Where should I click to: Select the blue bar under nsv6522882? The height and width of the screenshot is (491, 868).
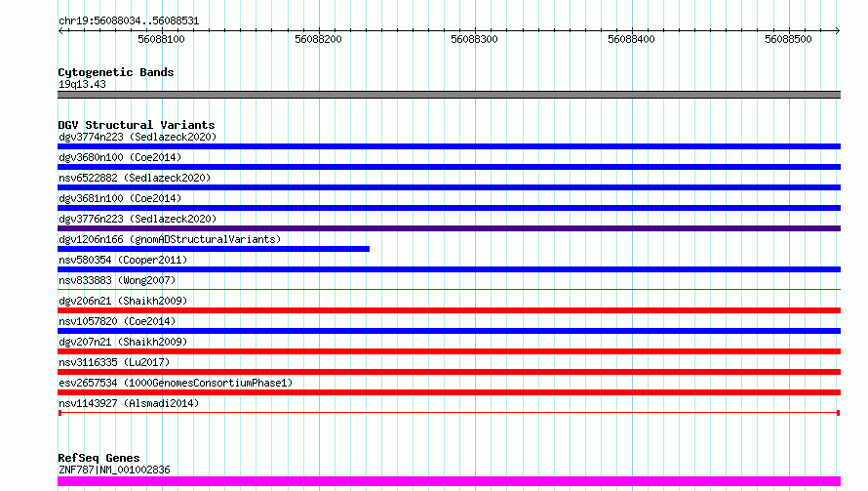449,187
